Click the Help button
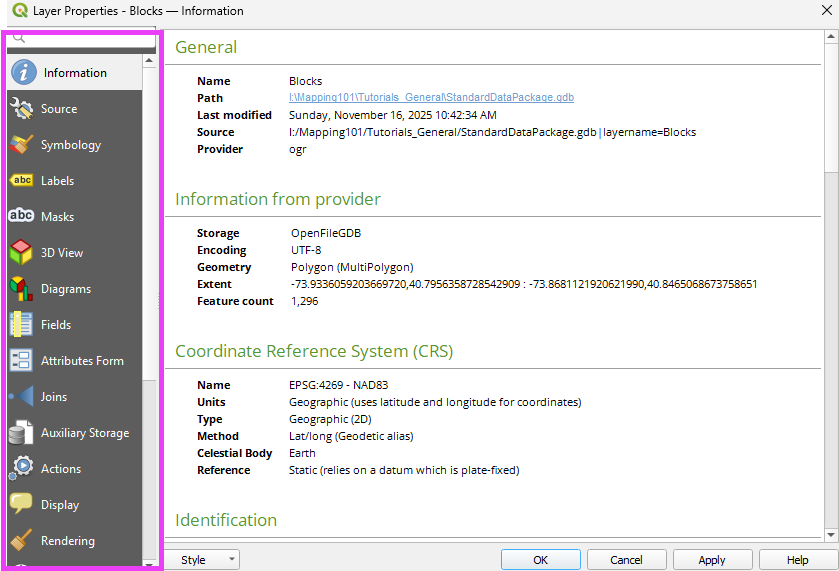The width and height of the screenshot is (839, 571). coord(798,560)
